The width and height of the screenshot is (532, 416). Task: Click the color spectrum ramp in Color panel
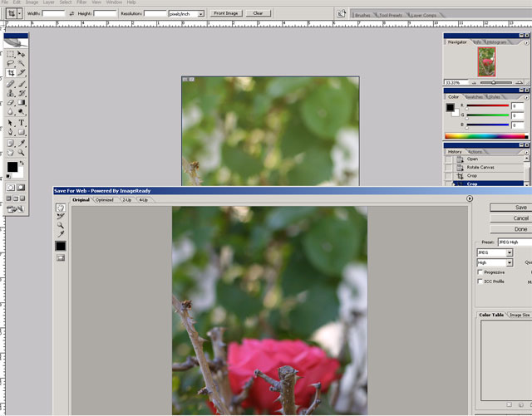[x=485, y=135]
